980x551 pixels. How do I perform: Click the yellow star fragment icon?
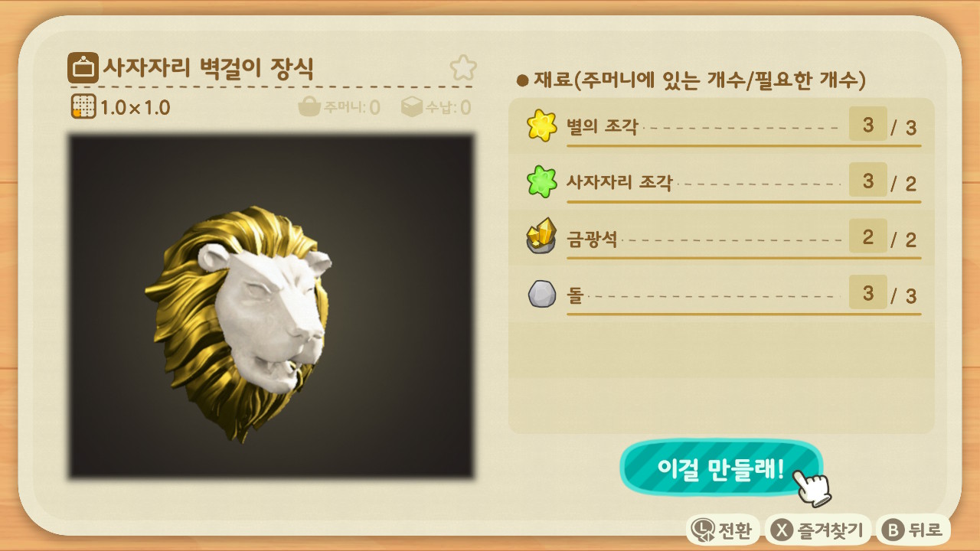(x=542, y=126)
